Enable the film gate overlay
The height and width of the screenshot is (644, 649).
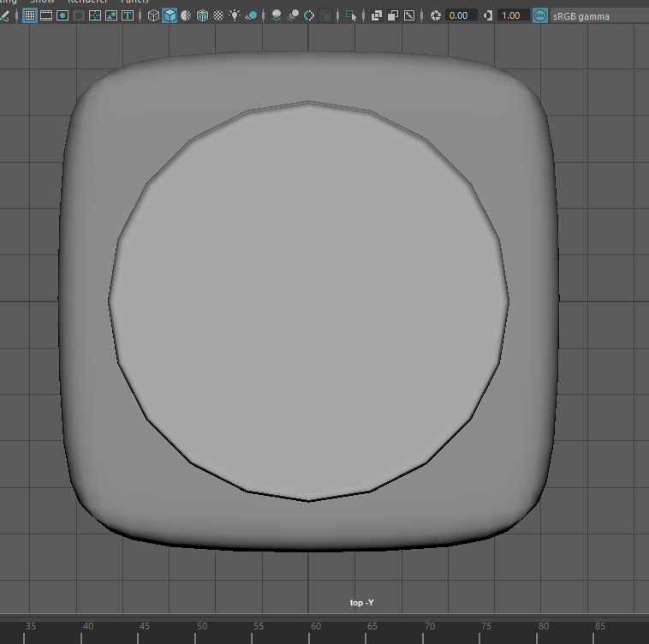coord(46,15)
